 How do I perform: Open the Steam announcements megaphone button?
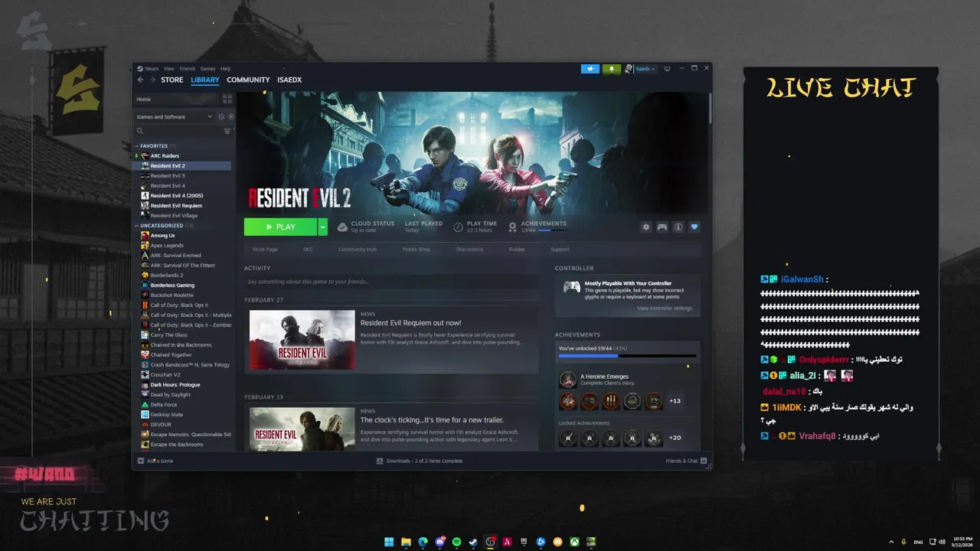coord(590,69)
